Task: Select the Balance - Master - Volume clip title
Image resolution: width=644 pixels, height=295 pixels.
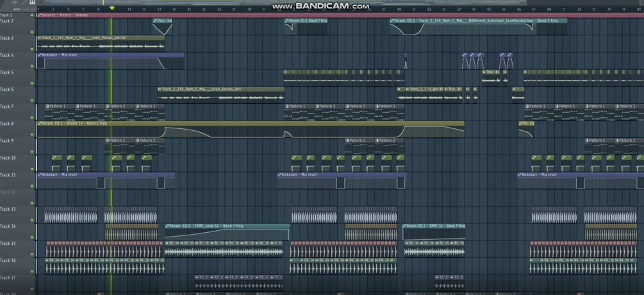Action: (65, 15)
